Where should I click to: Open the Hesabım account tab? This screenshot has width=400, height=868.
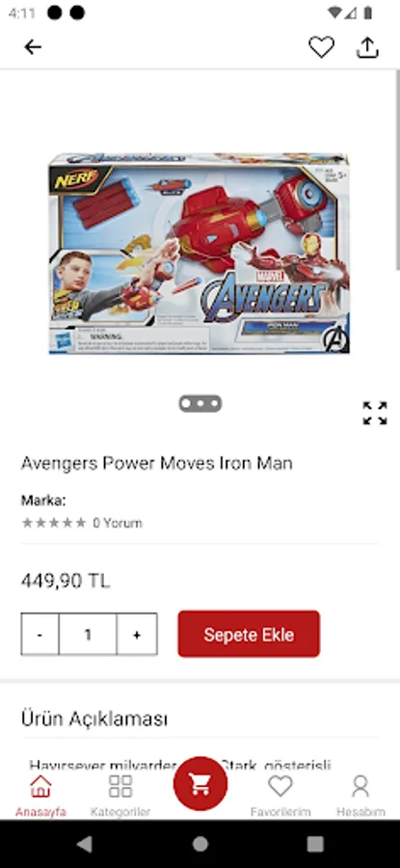pos(360,796)
